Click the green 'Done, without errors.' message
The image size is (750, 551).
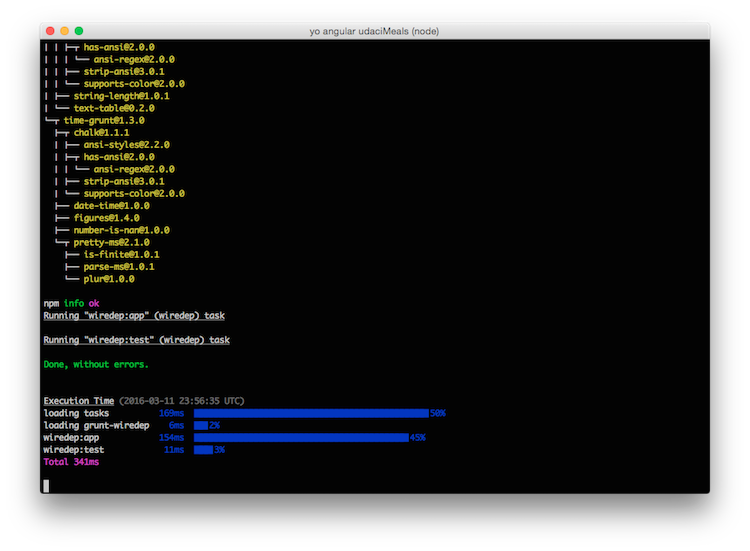[x=96, y=364]
